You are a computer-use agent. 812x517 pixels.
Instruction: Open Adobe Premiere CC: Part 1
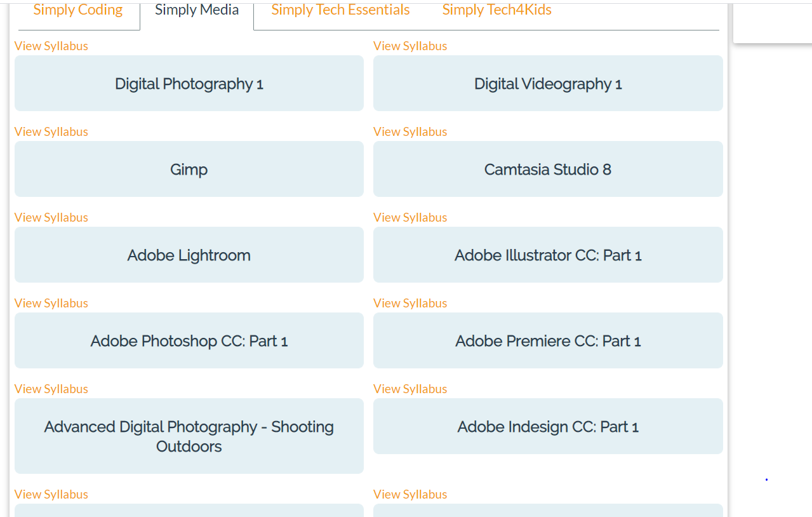point(548,341)
